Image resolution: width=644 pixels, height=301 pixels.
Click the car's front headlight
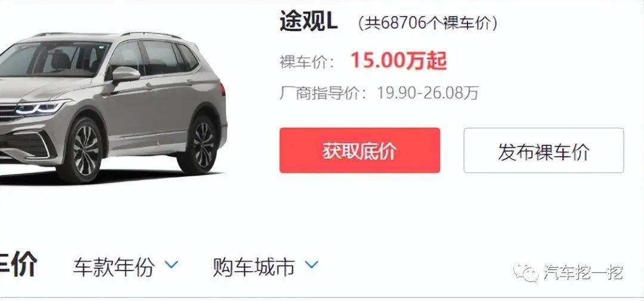(x=41, y=108)
